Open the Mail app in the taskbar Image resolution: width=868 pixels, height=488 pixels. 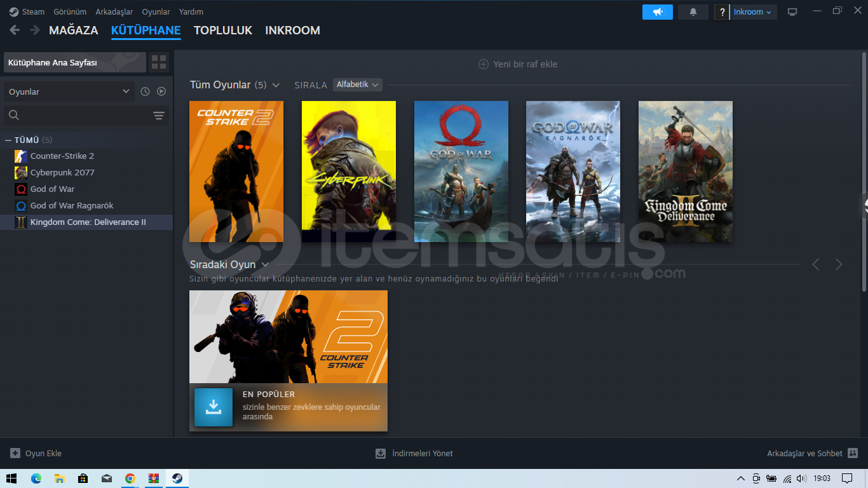click(x=107, y=478)
